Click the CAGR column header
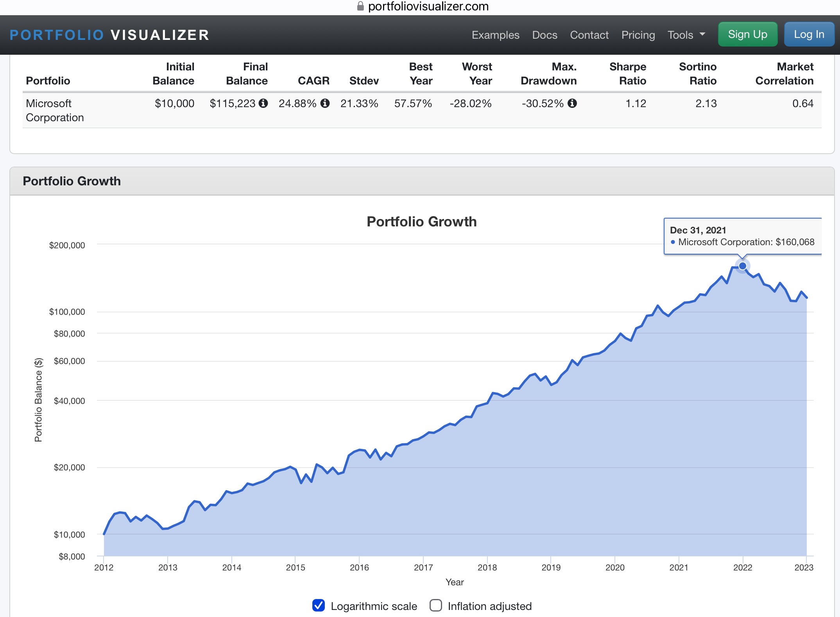840x617 pixels. pos(313,81)
